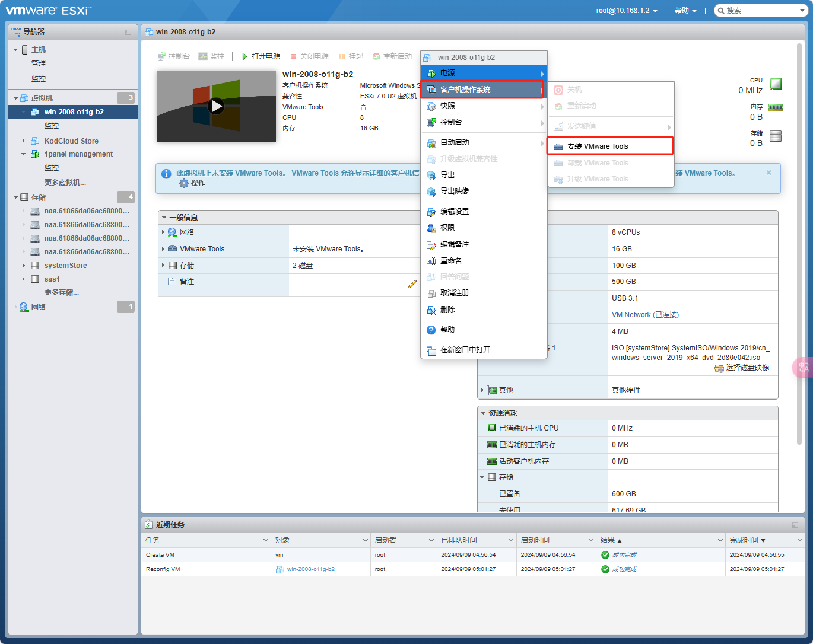Viewport: 813px width, 644px height.
Task: Click 关闭电源 in the toolbar
Action: coord(309,56)
